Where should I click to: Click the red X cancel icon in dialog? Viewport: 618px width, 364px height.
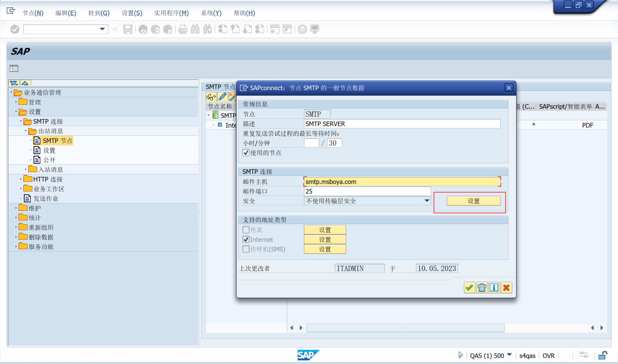[506, 288]
